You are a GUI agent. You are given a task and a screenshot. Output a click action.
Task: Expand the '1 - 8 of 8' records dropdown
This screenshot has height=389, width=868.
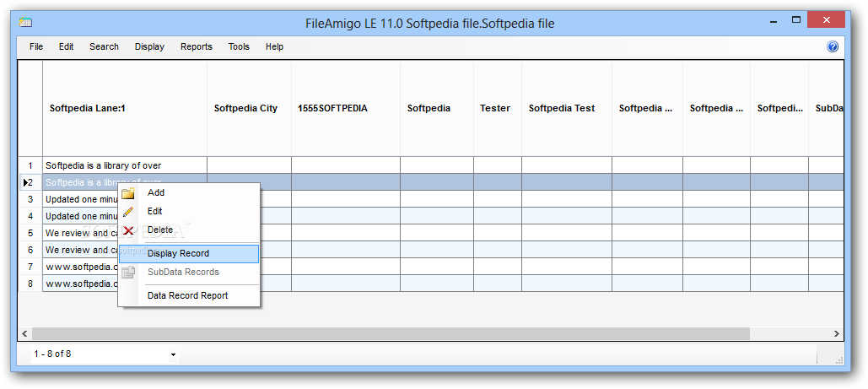173,354
